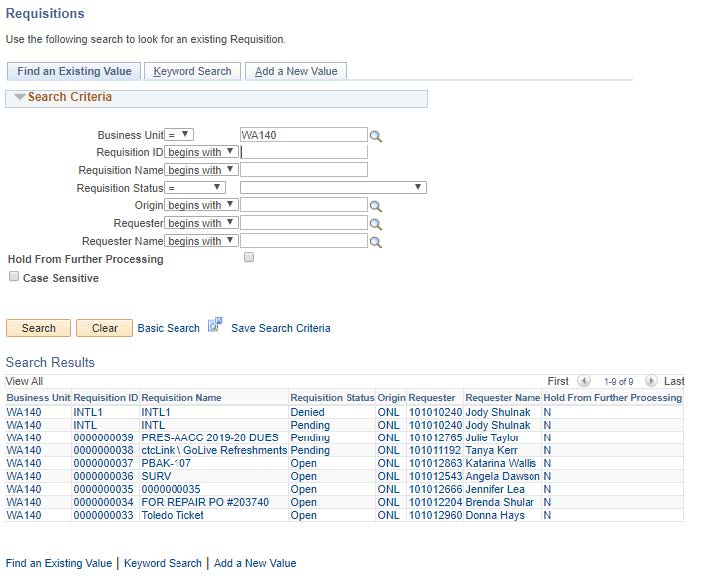Viewport: 709px width, 581px height.
Task: Open the Origin field lookup icon
Action: [x=376, y=206]
